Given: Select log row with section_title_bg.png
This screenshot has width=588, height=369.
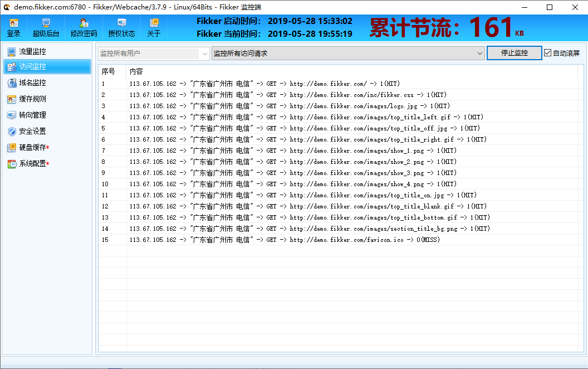Looking at the screenshot, I should click(338, 229).
